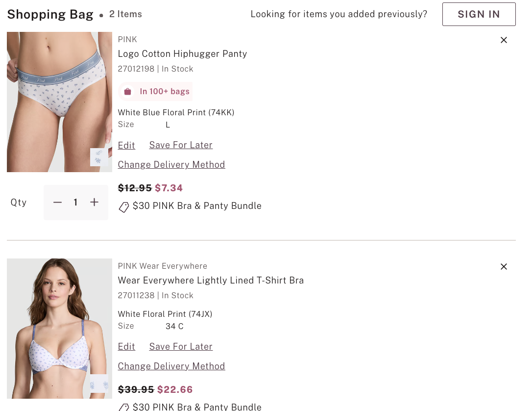The width and height of the screenshot is (532, 411).
Task: Change delivery method for the bra
Action: pos(171,366)
